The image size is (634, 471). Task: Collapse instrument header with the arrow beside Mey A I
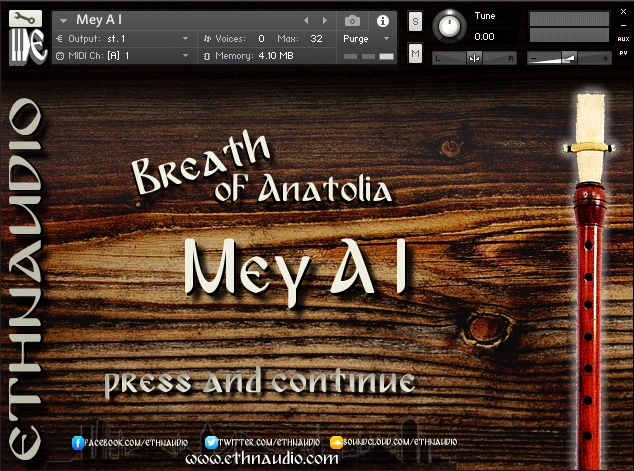(63, 20)
